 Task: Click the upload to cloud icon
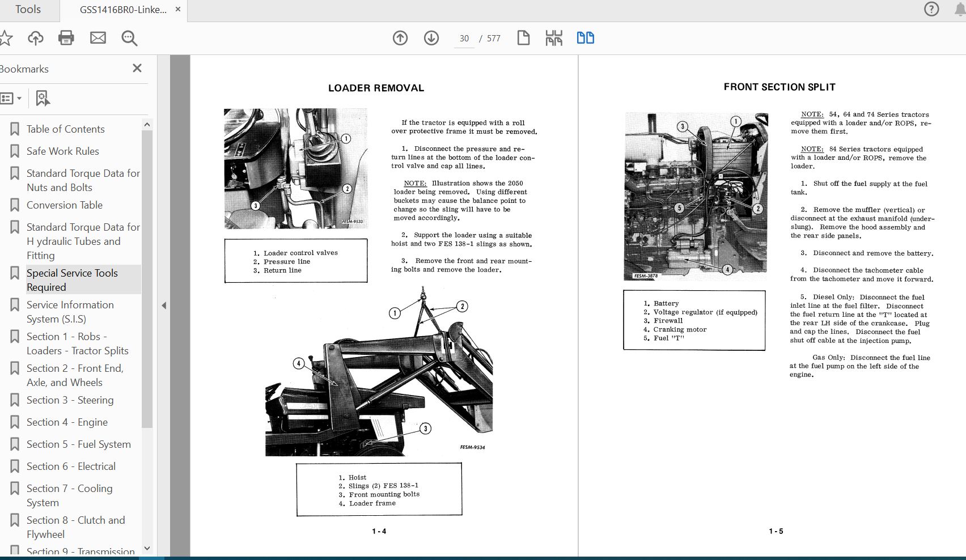(36, 38)
